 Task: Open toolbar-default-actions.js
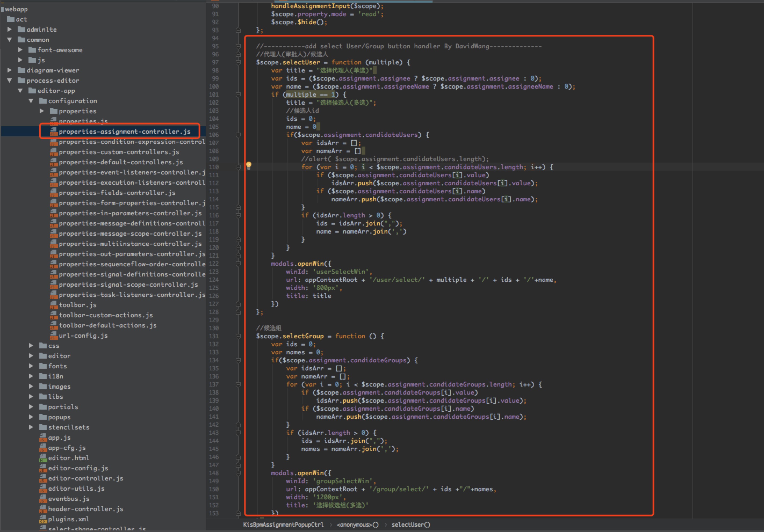[x=108, y=325]
